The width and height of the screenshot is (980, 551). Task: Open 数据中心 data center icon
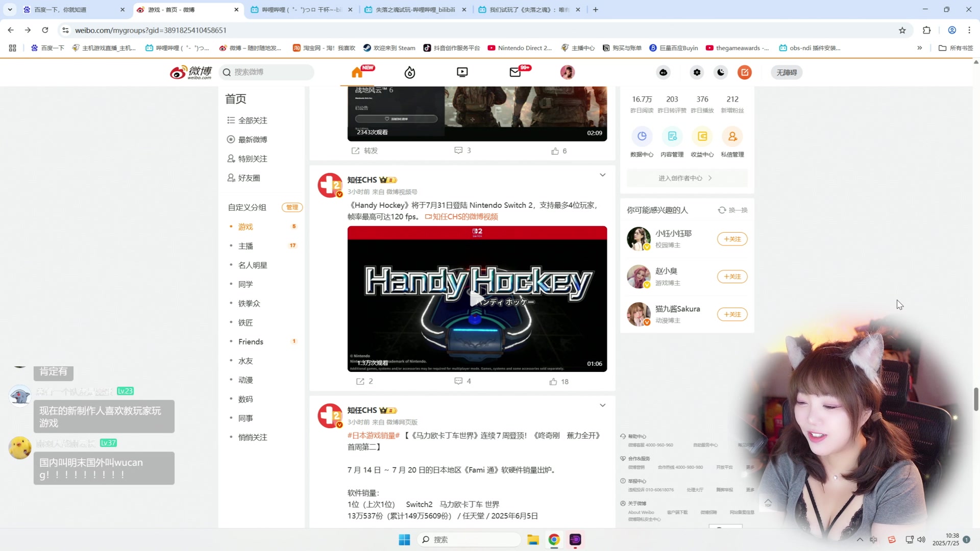[642, 137]
